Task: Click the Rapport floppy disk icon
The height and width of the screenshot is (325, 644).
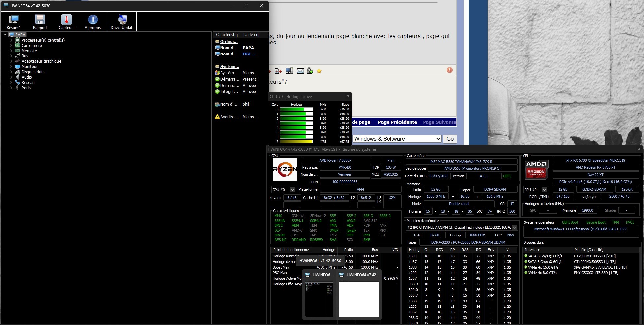Action: [x=40, y=20]
